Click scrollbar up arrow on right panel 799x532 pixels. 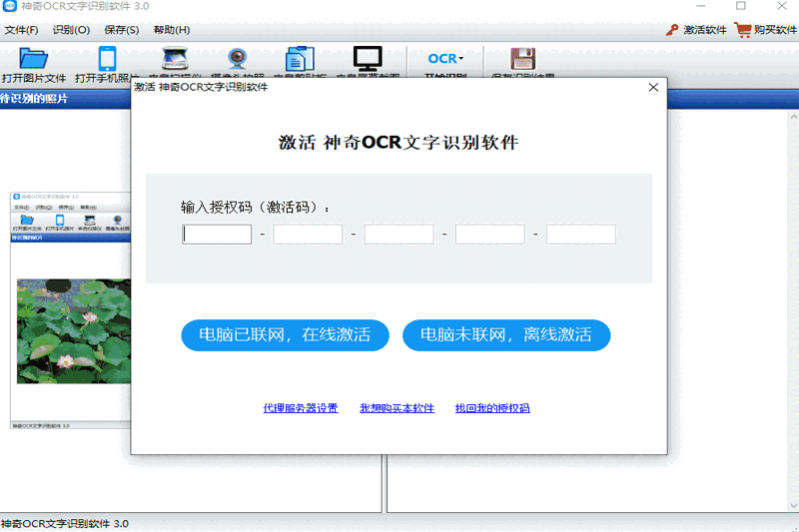coord(793,117)
